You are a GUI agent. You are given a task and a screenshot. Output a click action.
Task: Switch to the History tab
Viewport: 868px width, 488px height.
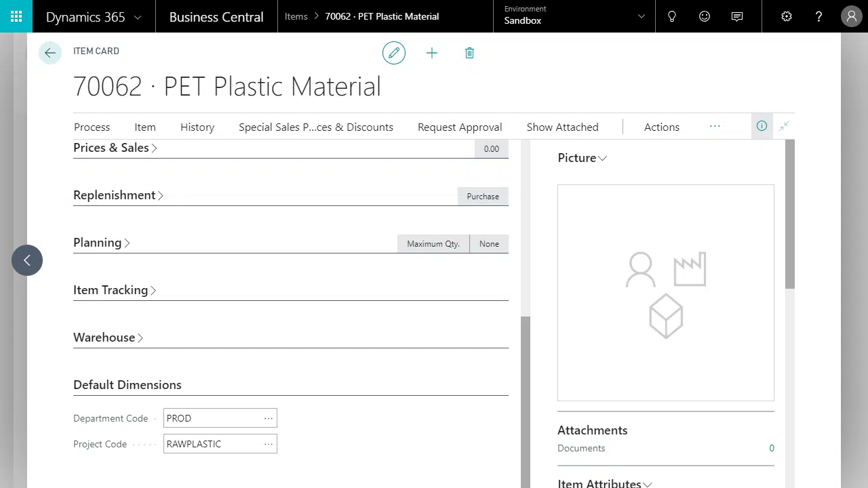click(197, 127)
